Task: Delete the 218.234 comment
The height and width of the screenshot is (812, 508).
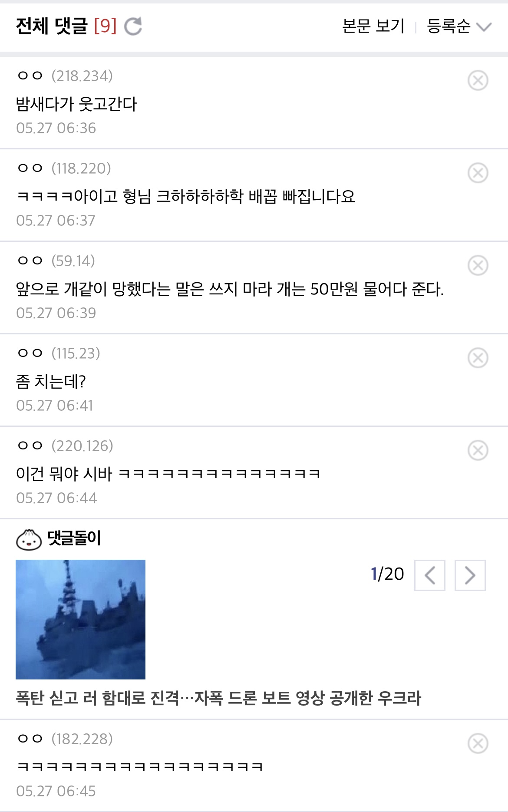Action: click(x=478, y=80)
